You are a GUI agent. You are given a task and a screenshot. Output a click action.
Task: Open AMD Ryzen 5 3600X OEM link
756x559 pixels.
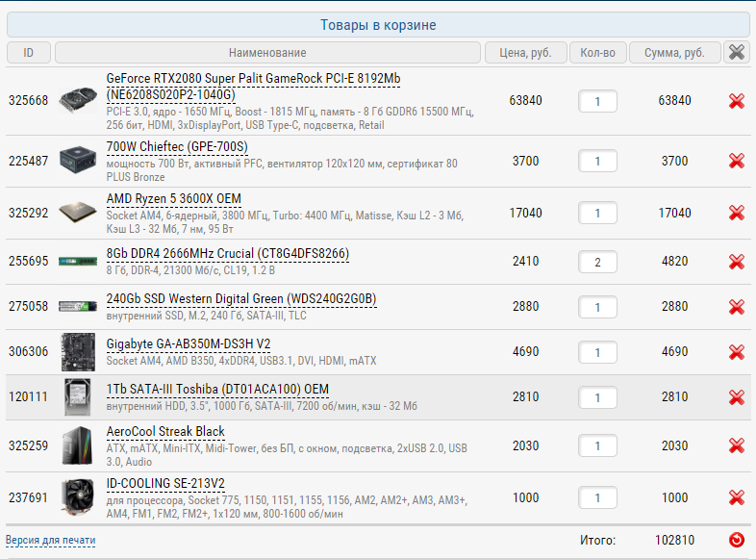pyautogui.click(x=173, y=199)
